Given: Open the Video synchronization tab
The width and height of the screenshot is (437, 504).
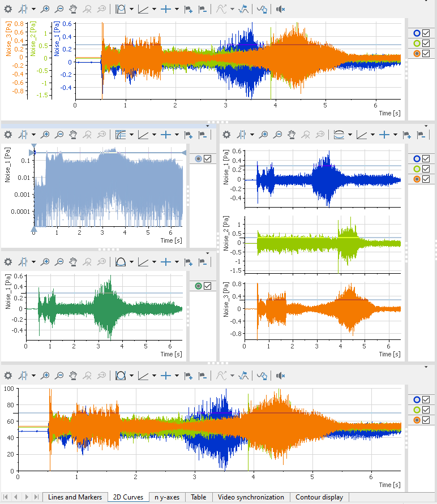Looking at the screenshot, I should click(x=251, y=497).
